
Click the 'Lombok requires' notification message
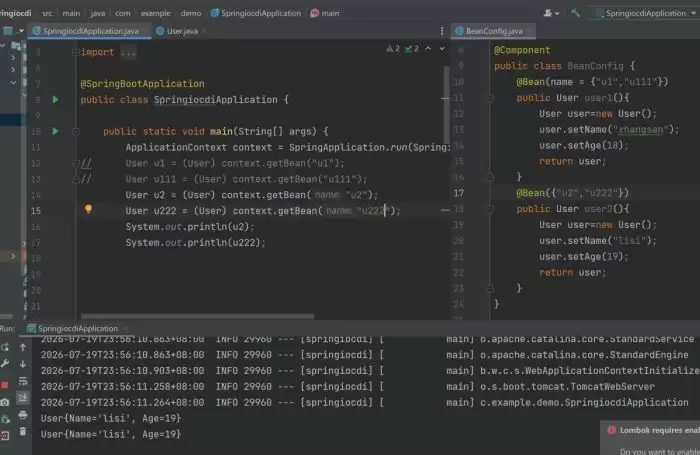(659, 430)
